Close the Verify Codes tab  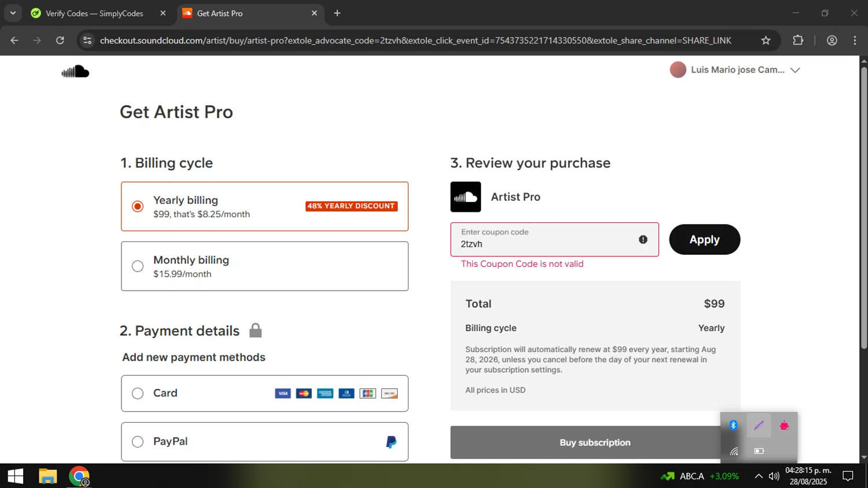163,13
